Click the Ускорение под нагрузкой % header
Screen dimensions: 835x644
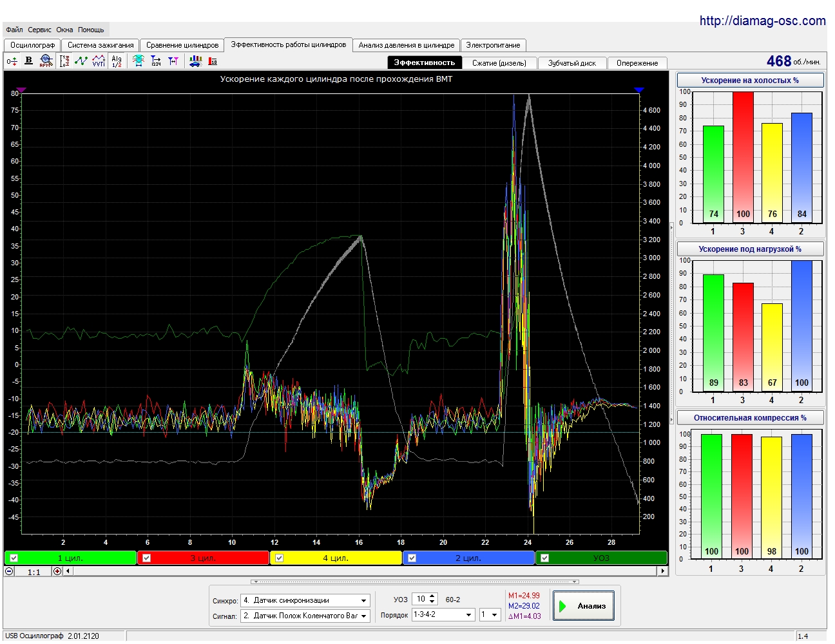point(750,249)
